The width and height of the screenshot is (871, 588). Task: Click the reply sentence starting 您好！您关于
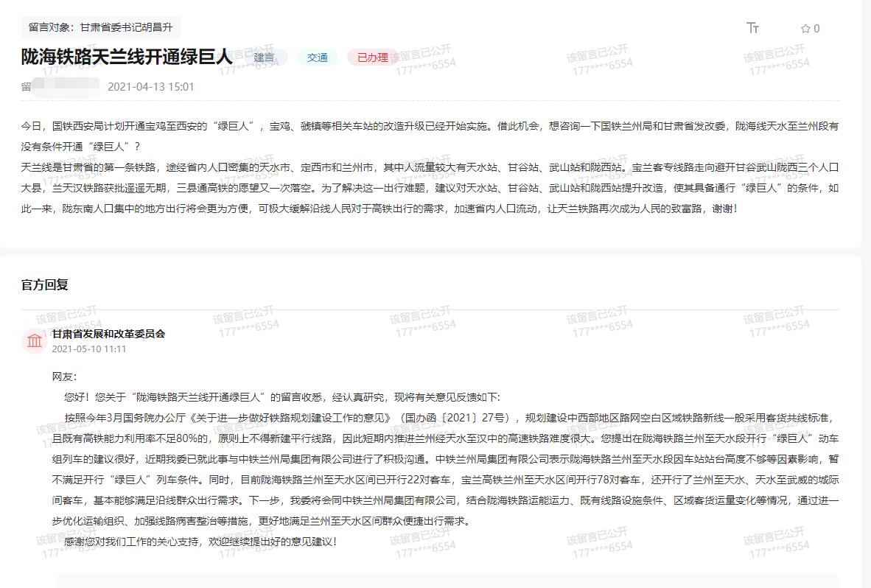(x=281, y=397)
